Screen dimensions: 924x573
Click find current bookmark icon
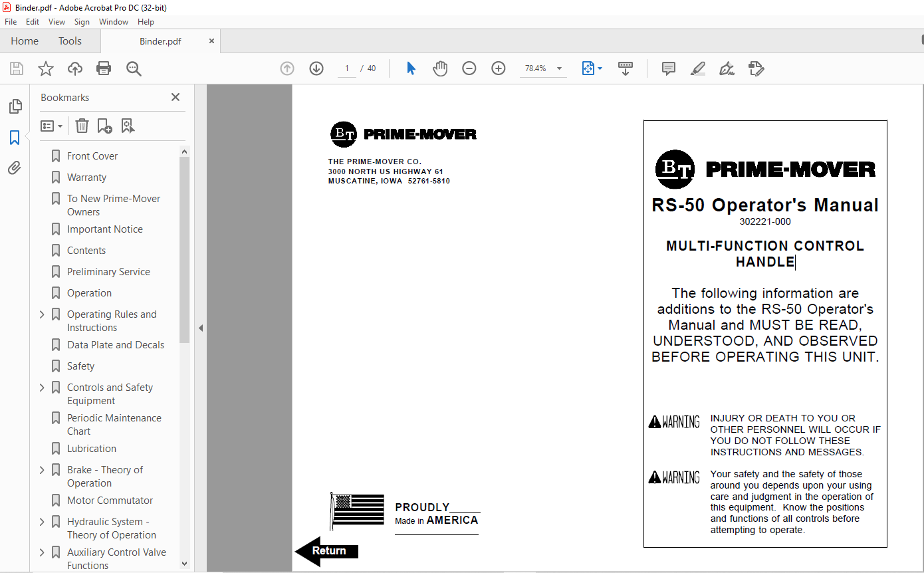tap(128, 126)
